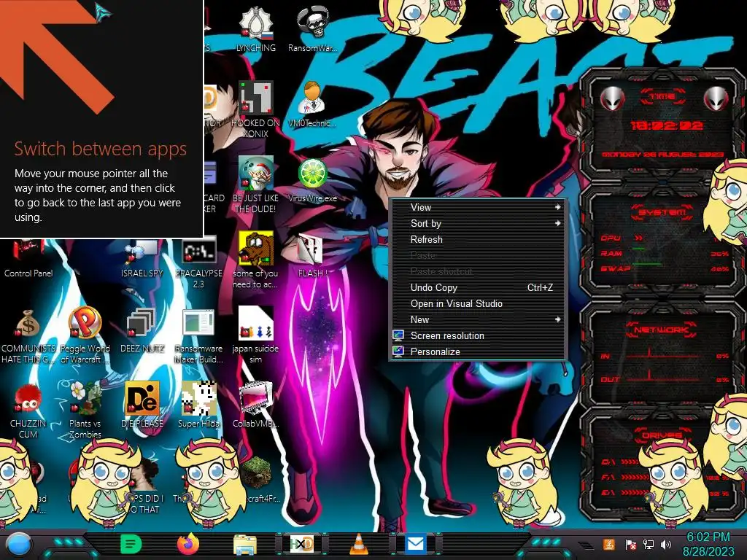Choose Personalize in context menu
This screenshot has width=747, height=560.
(x=478, y=352)
